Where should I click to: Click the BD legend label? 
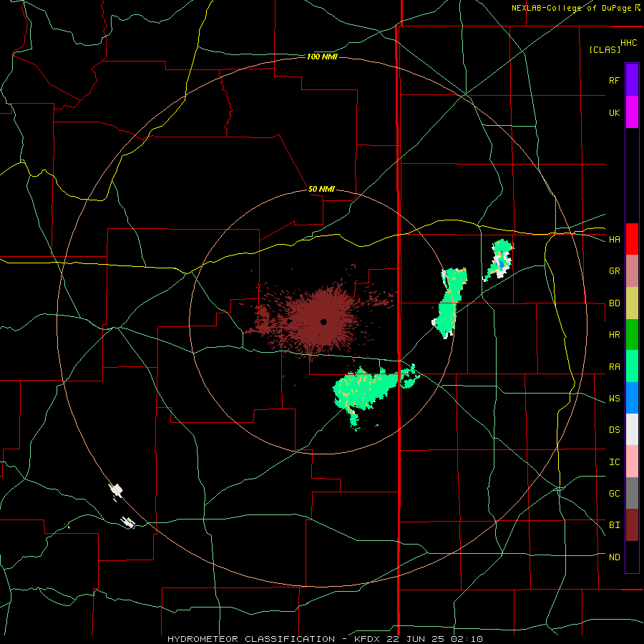tap(614, 303)
